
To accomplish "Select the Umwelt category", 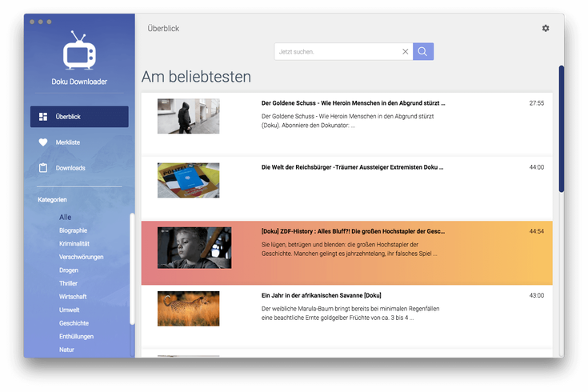I will (x=70, y=310).
